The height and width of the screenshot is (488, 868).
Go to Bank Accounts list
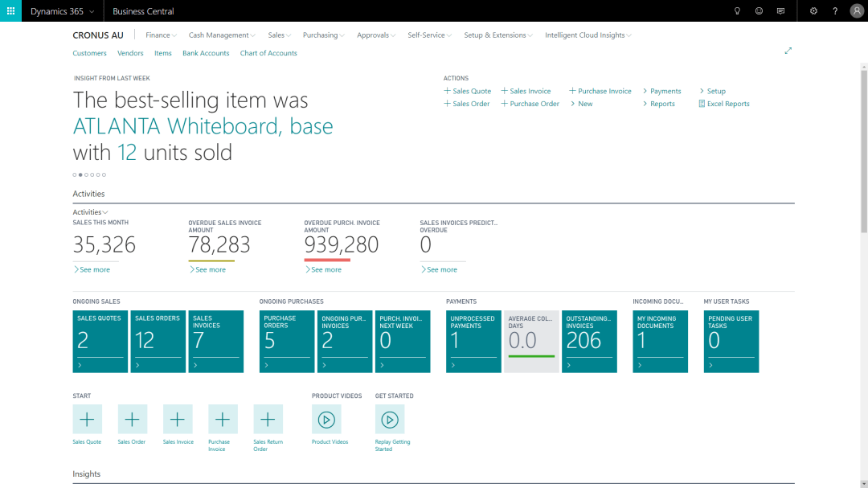click(x=206, y=53)
